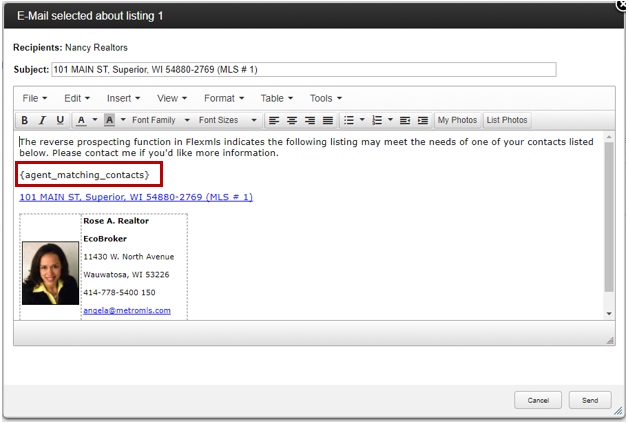
Task: Align text right
Action: click(x=310, y=120)
